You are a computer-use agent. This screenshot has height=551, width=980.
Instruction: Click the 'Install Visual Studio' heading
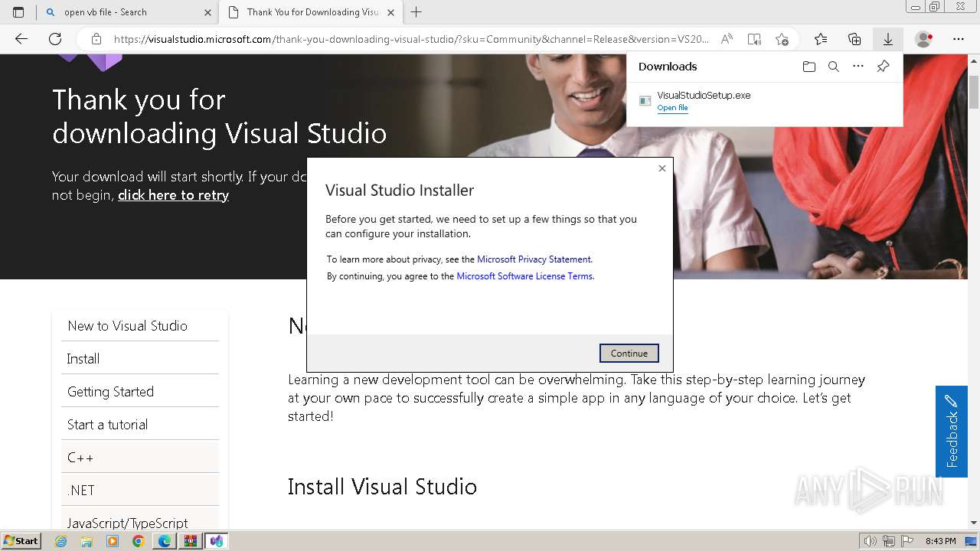tap(382, 487)
